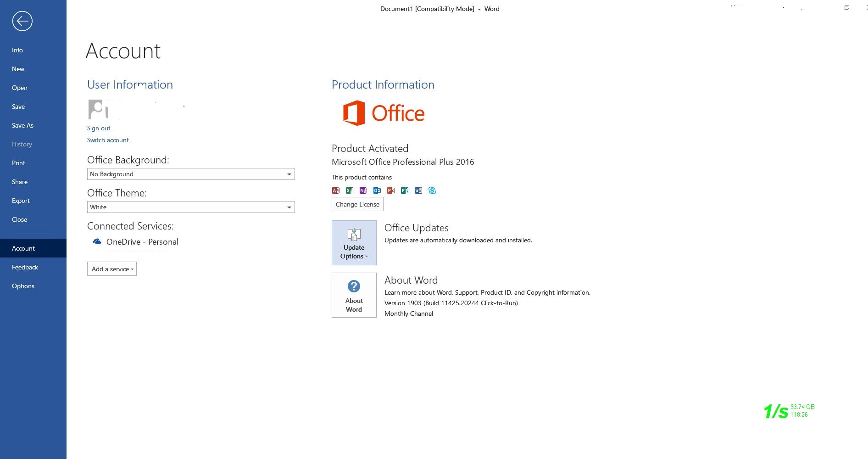This screenshot has width=868, height=459.
Task: Click the OneDrive cloud icon
Action: pos(97,241)
